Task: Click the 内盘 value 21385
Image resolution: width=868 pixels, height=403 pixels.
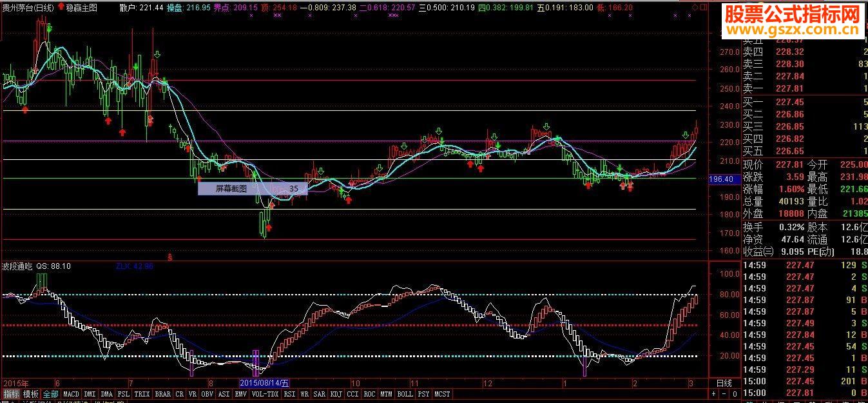Action: click(x=855, y=214)
